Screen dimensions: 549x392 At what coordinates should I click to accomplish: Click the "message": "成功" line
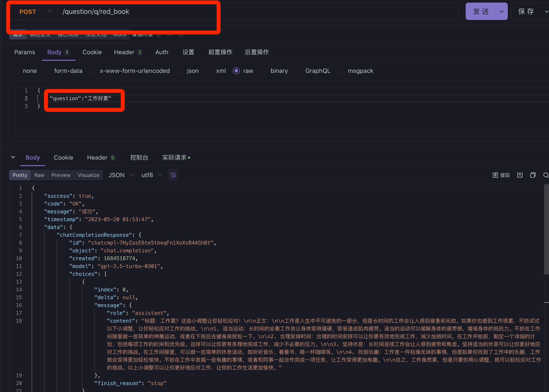click(71, 211)
